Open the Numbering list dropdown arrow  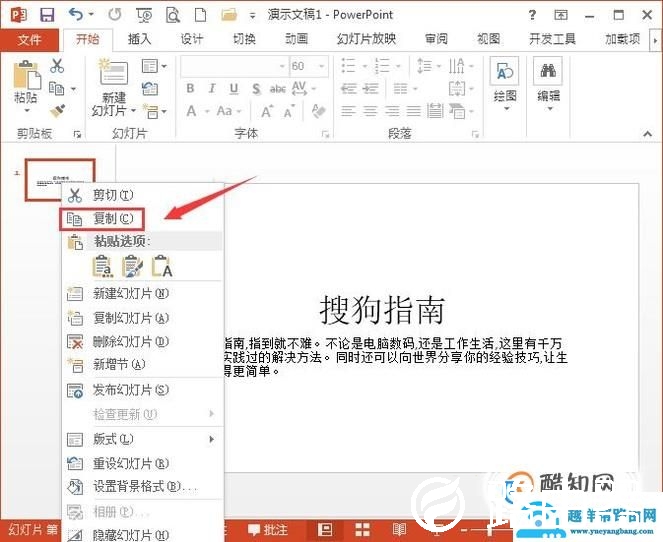398,66
